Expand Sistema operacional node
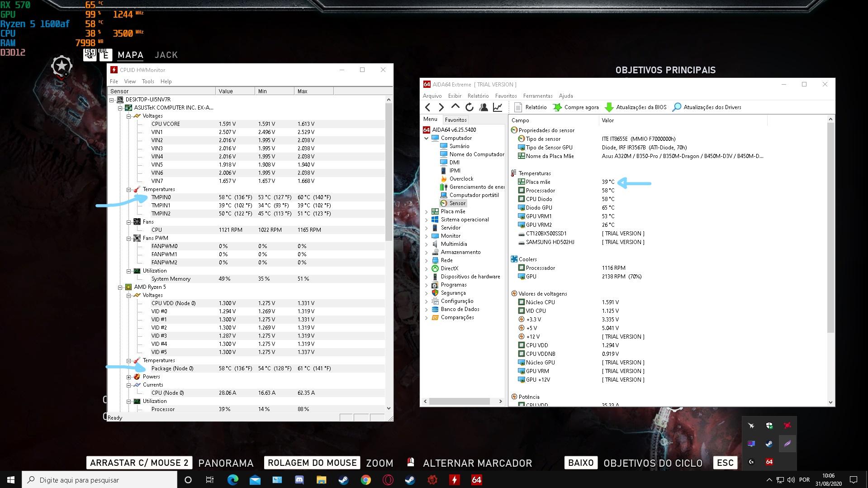This screenshot has height=488, width=868. tap(426, 220)
